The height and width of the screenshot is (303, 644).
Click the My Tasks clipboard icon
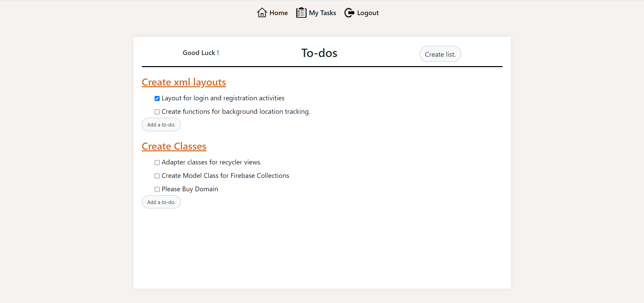point(301,13)
